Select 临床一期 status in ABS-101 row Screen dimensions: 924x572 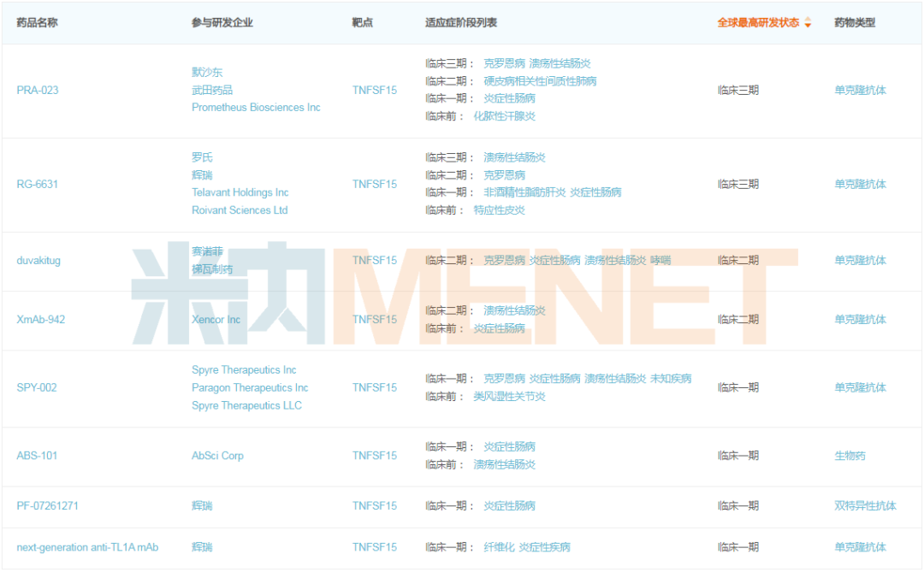pos(737,456)
